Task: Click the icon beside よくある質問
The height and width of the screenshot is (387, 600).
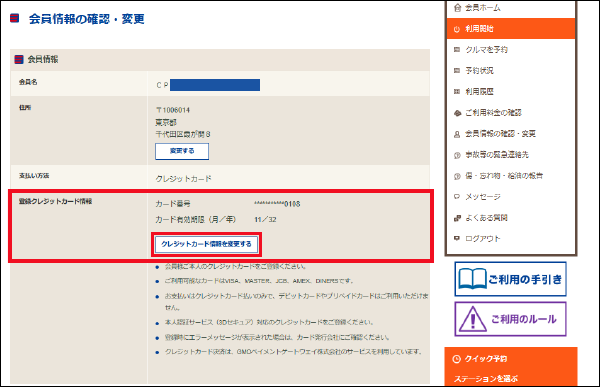Action: 457,218
